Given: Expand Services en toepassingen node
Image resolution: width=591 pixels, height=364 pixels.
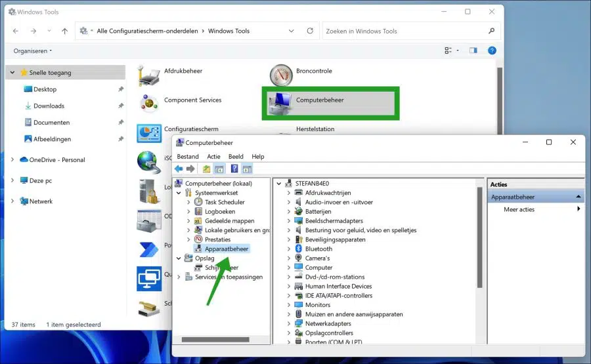Looking at the screenshot, I should [179, 277].
